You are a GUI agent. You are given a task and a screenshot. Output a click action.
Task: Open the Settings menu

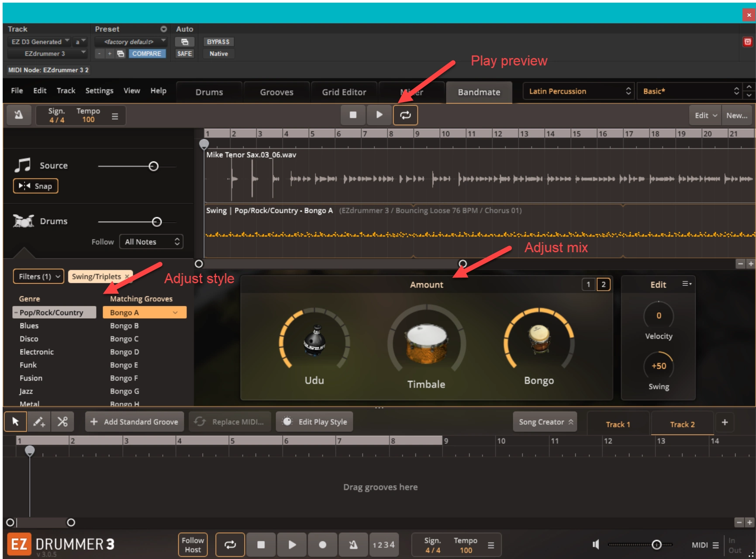click(x=99, y=91)
